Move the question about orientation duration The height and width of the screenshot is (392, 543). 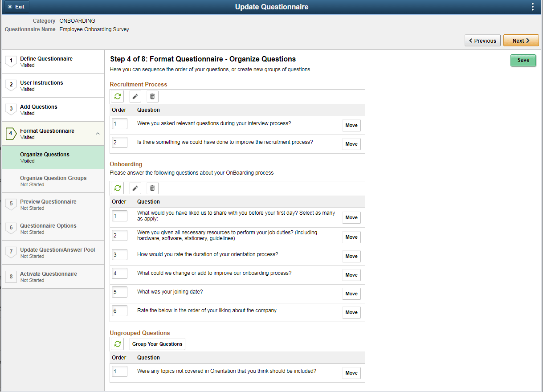tap(351, 256)
